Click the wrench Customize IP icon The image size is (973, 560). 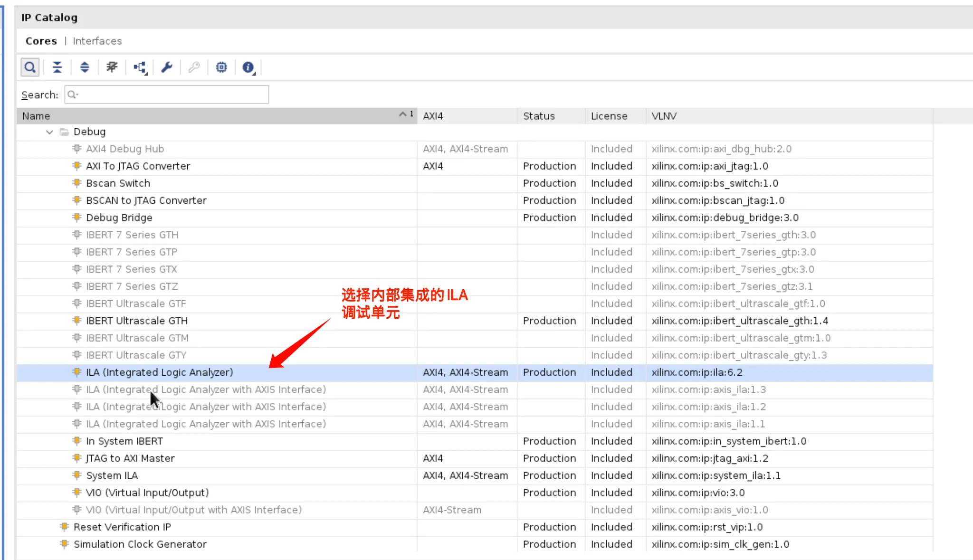click(x=167, y=67)
